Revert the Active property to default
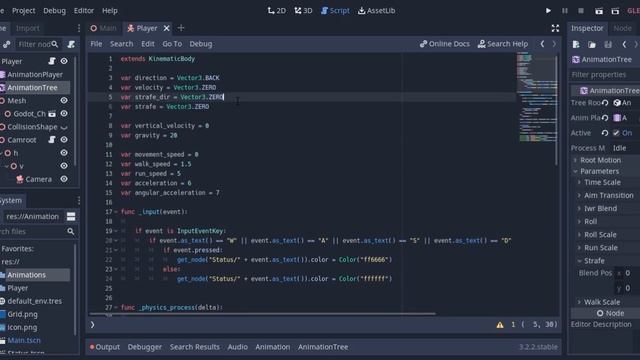The image size is (640, 360). click(x=604, y=133)
